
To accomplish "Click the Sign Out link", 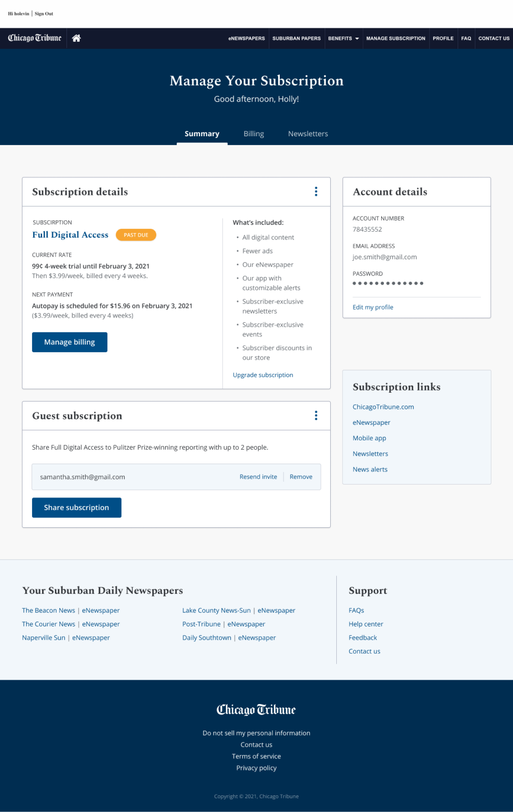I will click(x=44, y=14).
